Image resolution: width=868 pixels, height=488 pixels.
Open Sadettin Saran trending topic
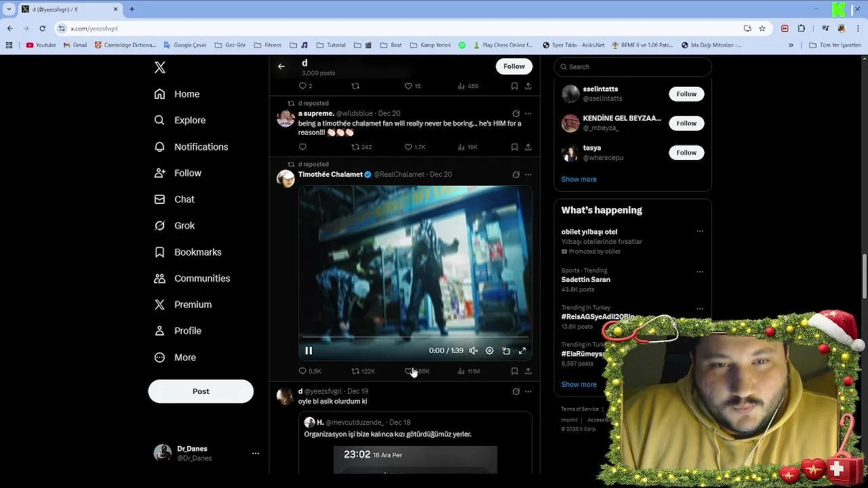click(586, 279)
